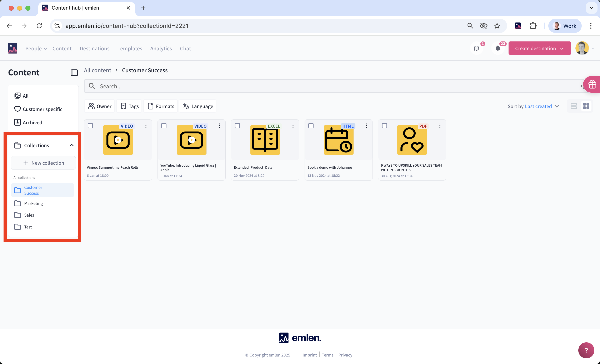Open search filter settings icon
This screenshot has width=600, height=364.
coord(581,86)
